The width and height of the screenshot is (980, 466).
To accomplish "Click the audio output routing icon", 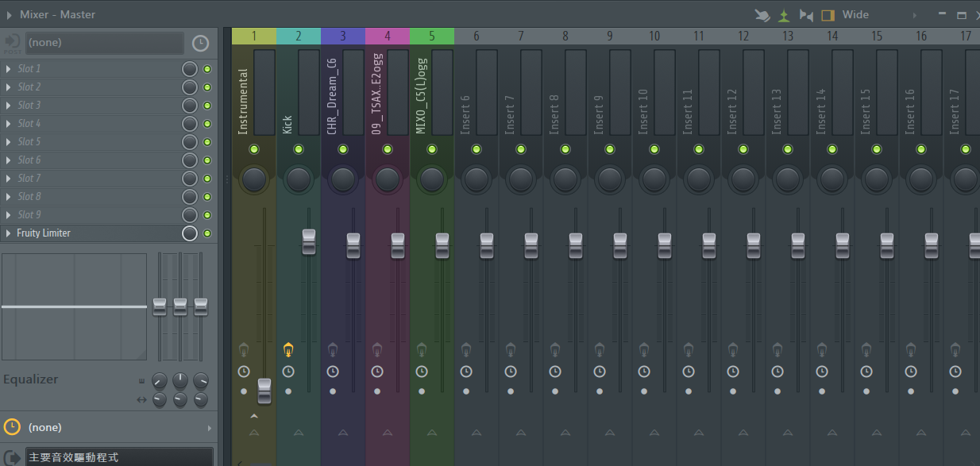I will coord(12,457).
